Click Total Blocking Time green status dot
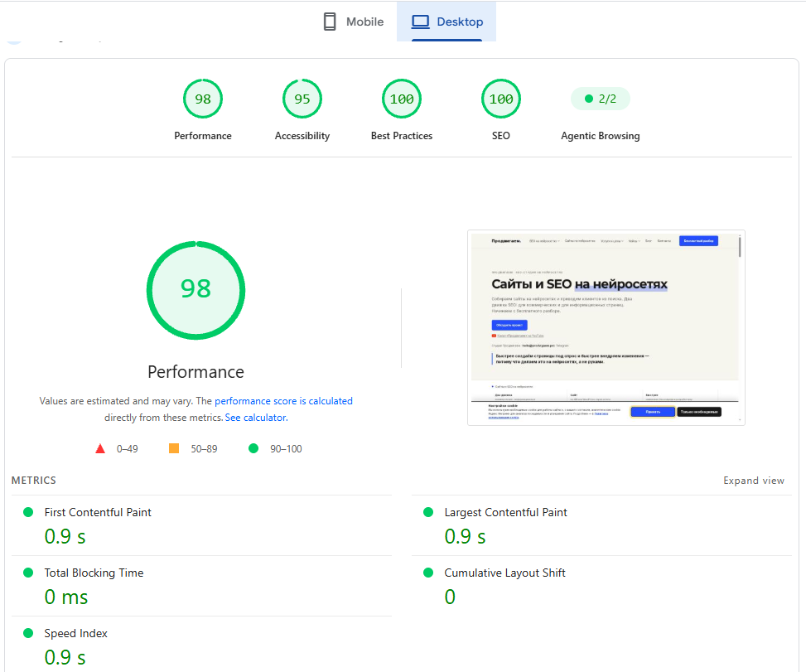 click(x=28, y=573)
